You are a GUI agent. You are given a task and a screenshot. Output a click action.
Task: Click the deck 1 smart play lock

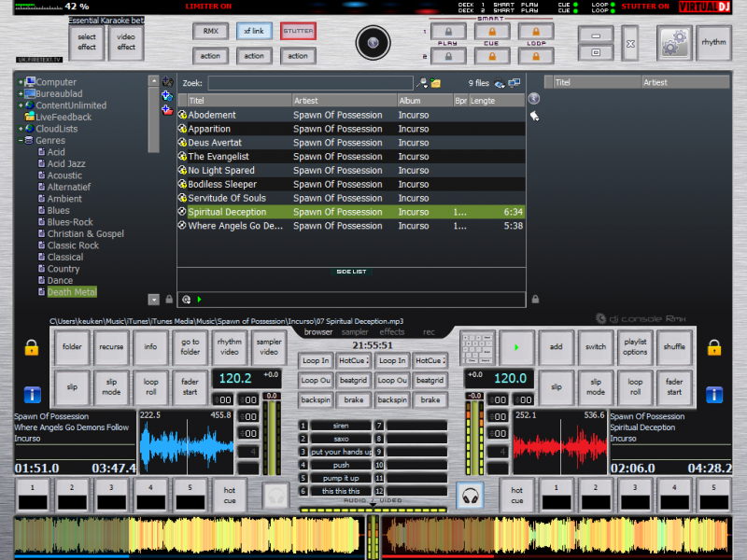[448, 32]
